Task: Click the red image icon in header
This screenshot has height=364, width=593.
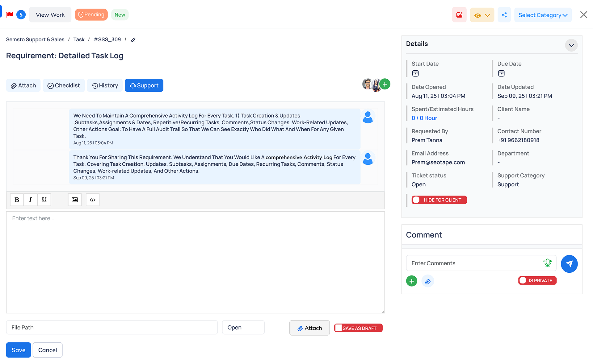Action: 459,15
